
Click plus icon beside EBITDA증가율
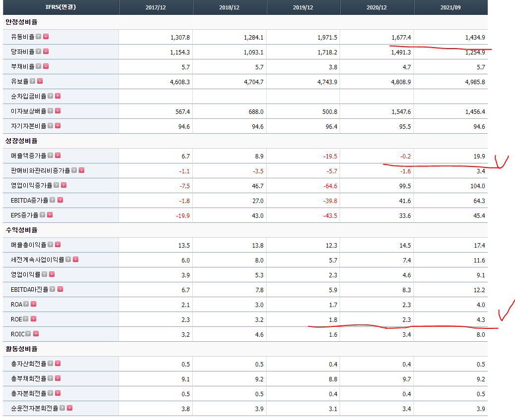click(60, 200)
